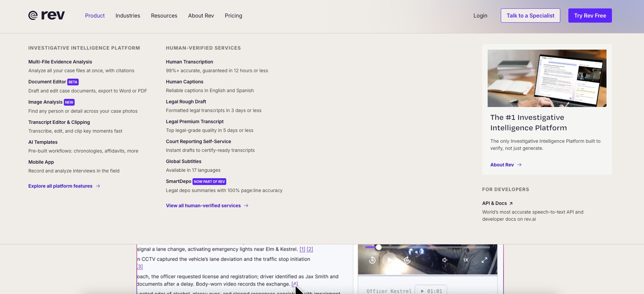Click citation [1] link
This screenshot has height=294, width=644.
pos(302,249)
